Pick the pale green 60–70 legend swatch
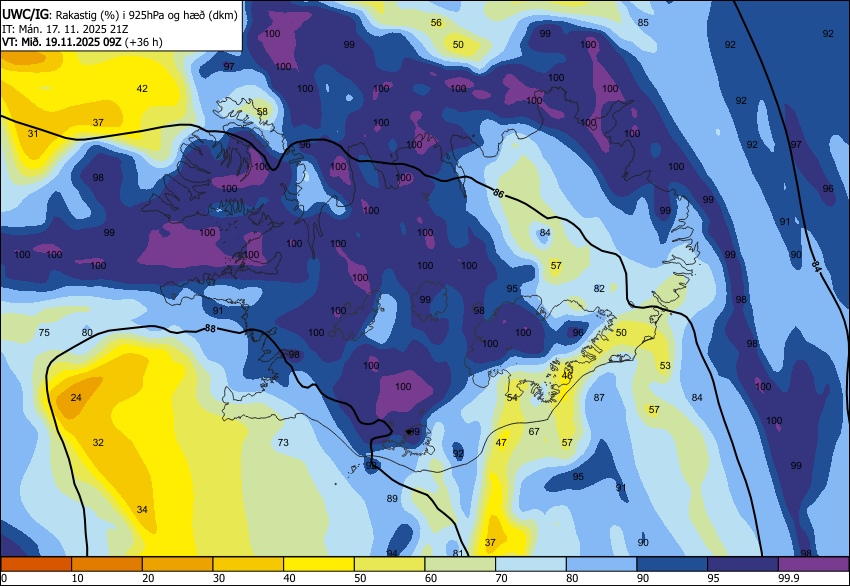The width and height of the screenshot is (850, 586). 460,564
